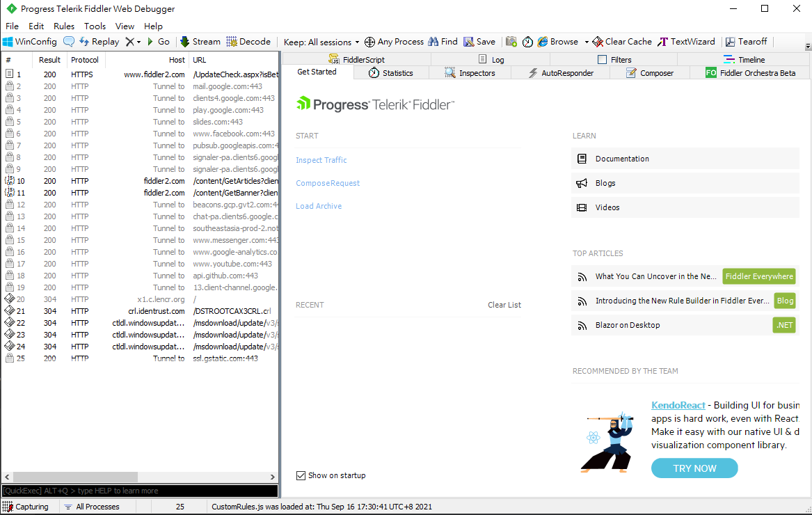Select session 10 GetArticles row

(140, 181)
